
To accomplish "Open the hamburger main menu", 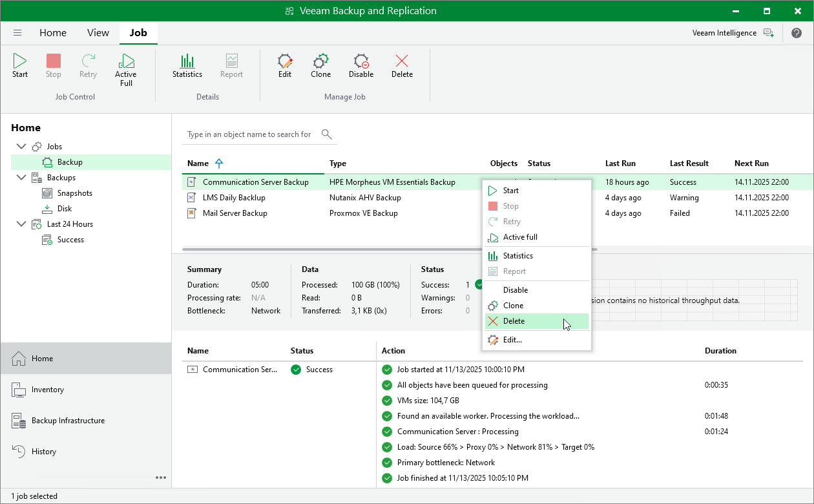I will click(x=17, y=33).
